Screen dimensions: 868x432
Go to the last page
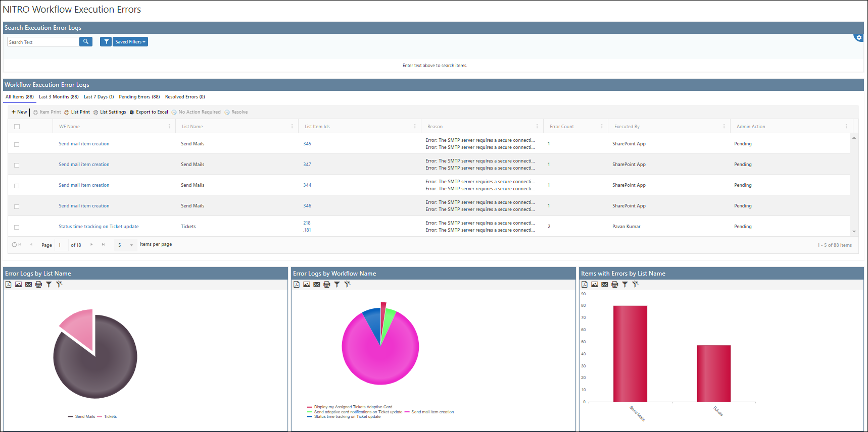(x=103, y=245)
